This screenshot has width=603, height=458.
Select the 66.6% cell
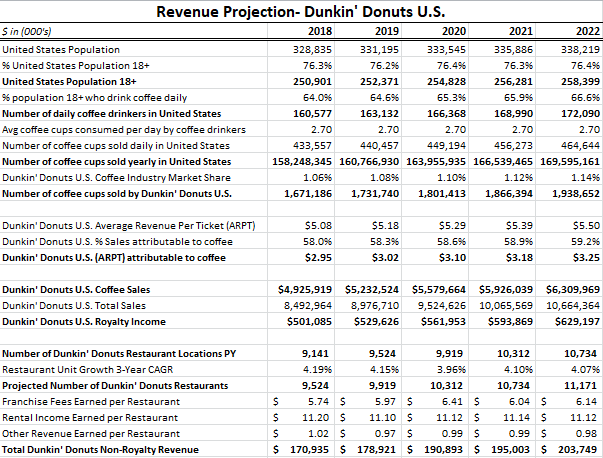(585, 98)
